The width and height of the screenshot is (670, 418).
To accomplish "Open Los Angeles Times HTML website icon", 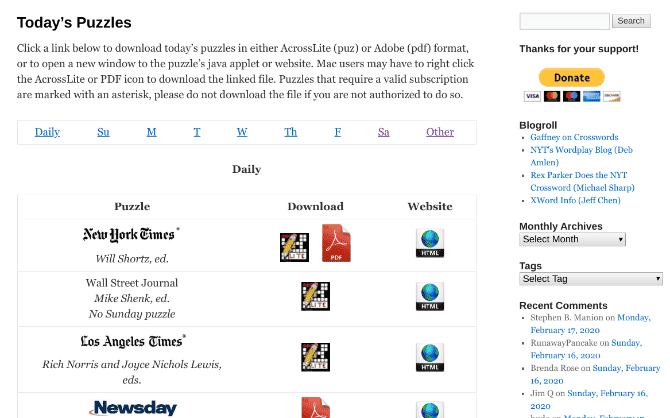I will pos(430,357).
